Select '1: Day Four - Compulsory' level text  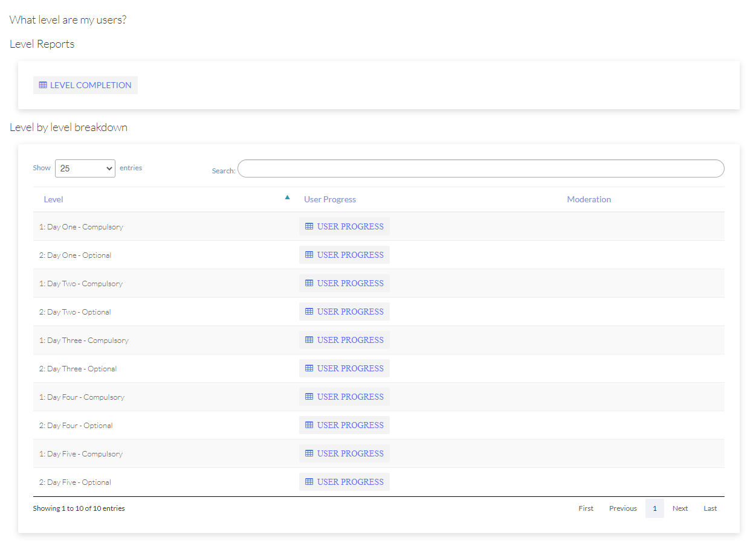pyautogui.click(x=82, y=397)
